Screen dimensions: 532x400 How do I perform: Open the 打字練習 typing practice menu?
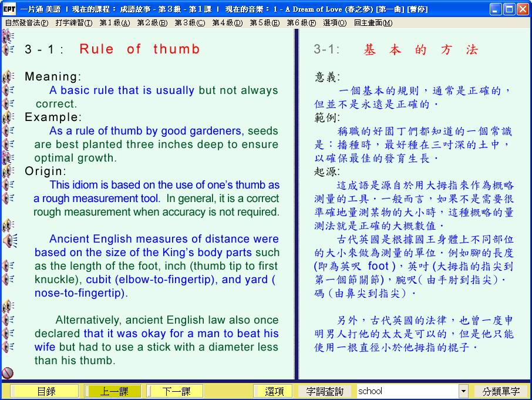coord(73,23)
